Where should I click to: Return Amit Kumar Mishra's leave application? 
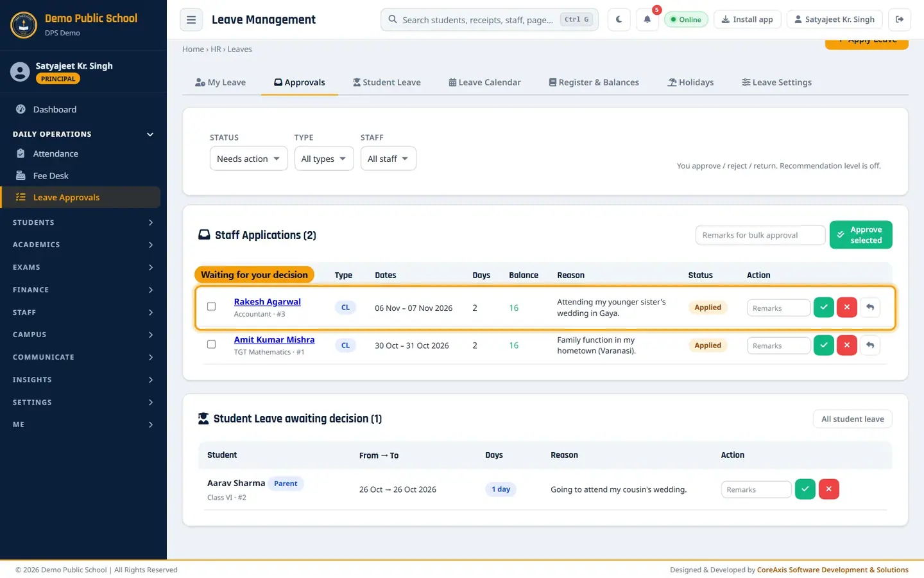coord(870,346)
